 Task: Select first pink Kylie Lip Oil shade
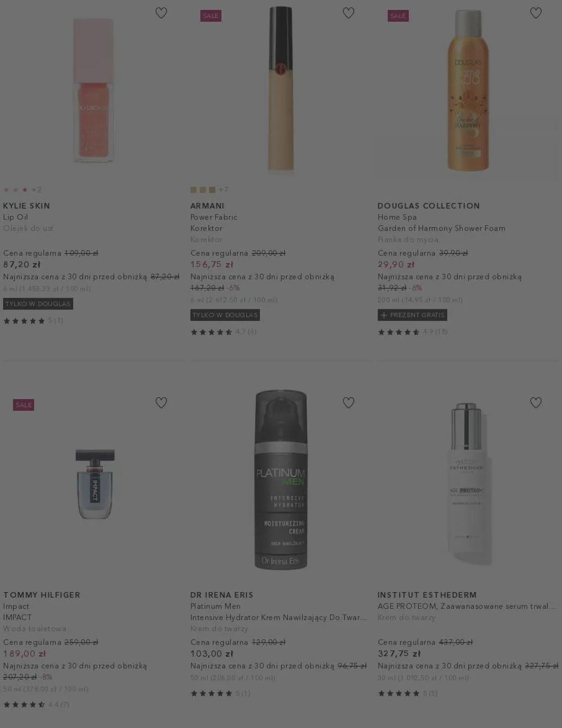[6, 190]
